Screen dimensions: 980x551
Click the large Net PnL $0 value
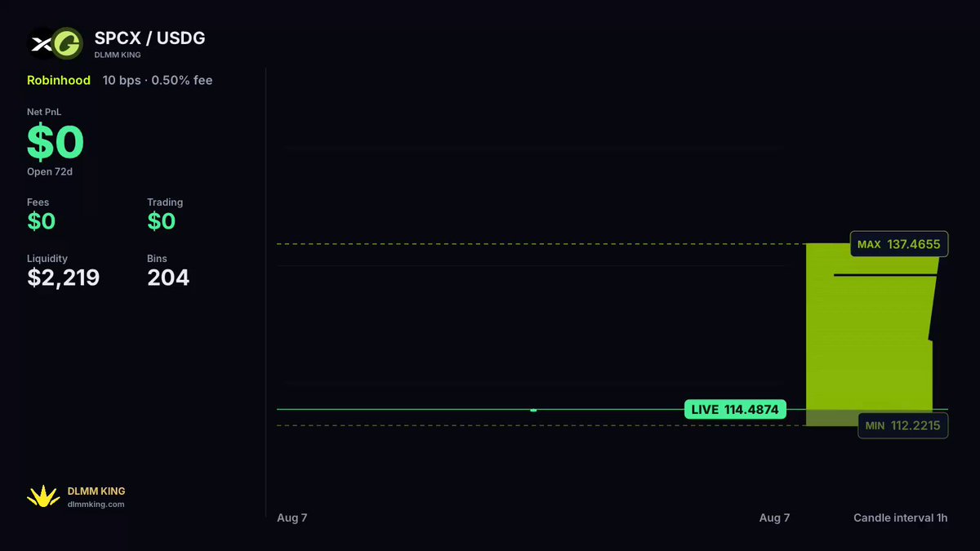(x=56, y=141)
